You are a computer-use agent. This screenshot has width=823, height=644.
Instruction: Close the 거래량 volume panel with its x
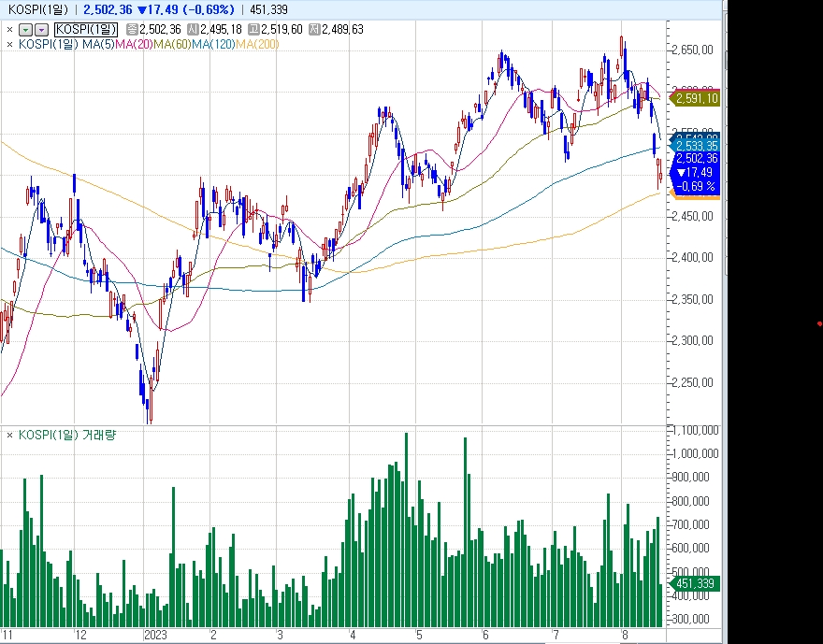click(x=9, y=435)
